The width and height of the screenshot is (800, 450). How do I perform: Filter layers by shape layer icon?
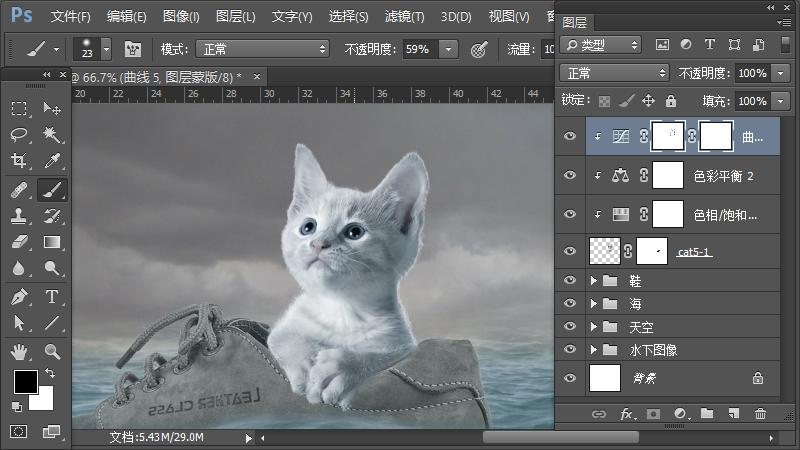[734, 44]
